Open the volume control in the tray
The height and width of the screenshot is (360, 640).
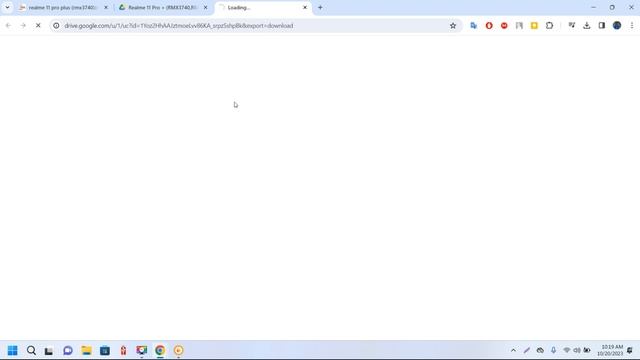point(577,350)
